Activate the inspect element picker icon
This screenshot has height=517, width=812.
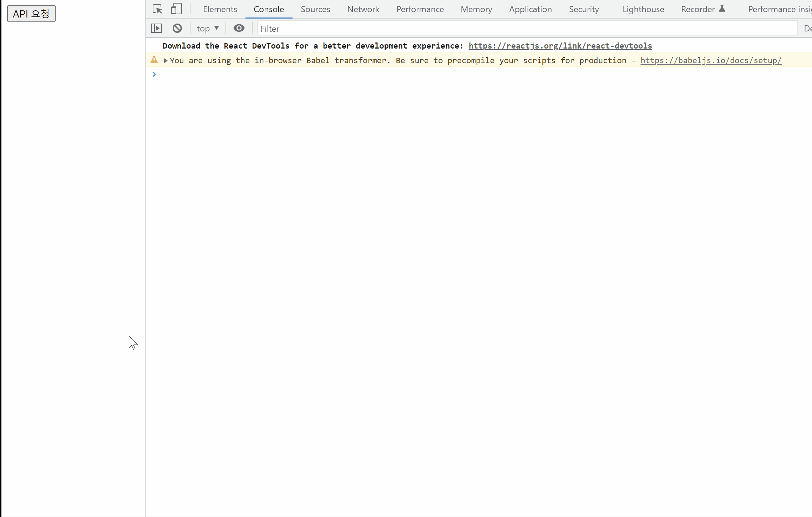(157, 9)
